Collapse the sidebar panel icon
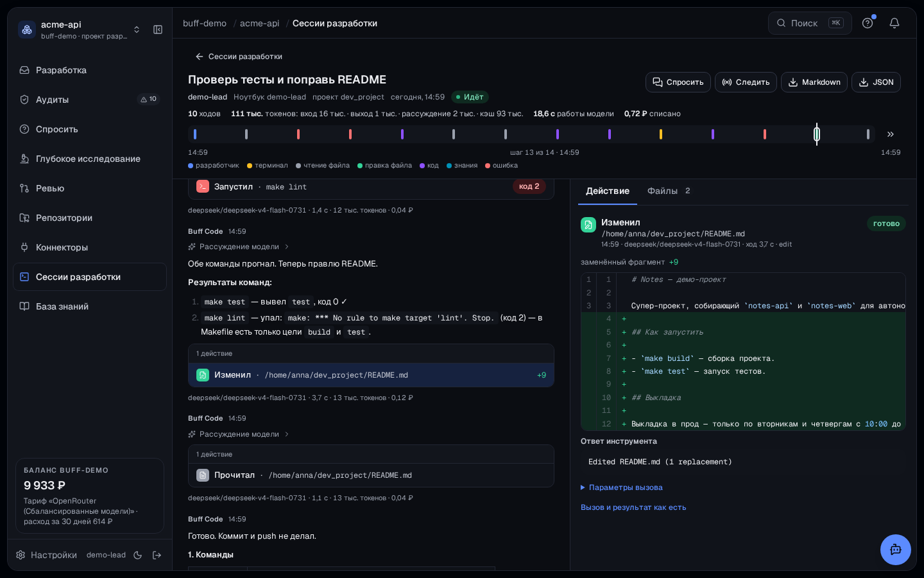The height and width of the screenshot is (578, 924). tap(158, 30)
